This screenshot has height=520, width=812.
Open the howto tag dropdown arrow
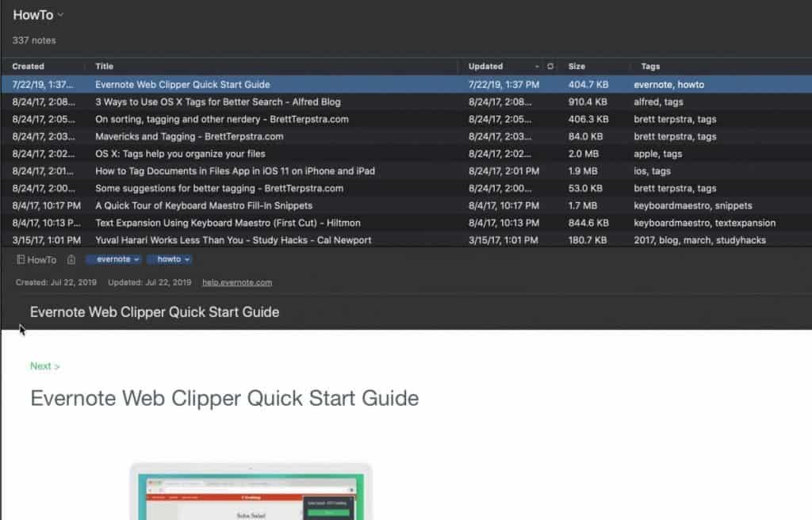[x=187, y=259]
